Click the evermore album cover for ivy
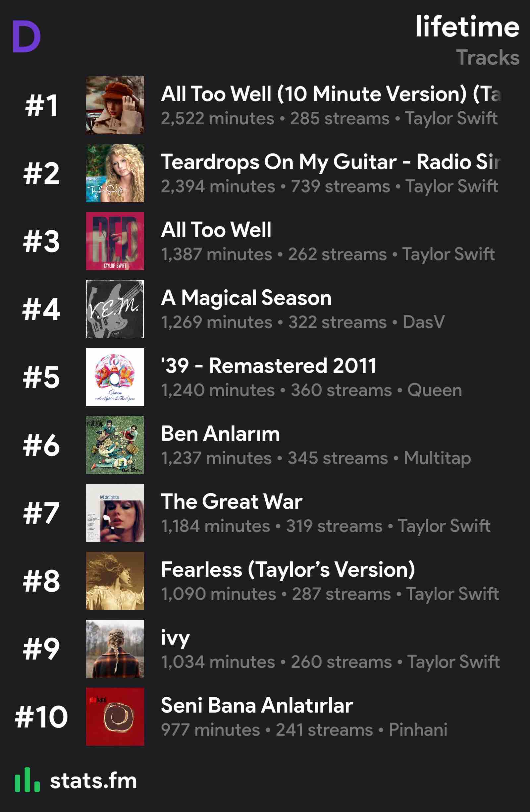 [115, 648]
